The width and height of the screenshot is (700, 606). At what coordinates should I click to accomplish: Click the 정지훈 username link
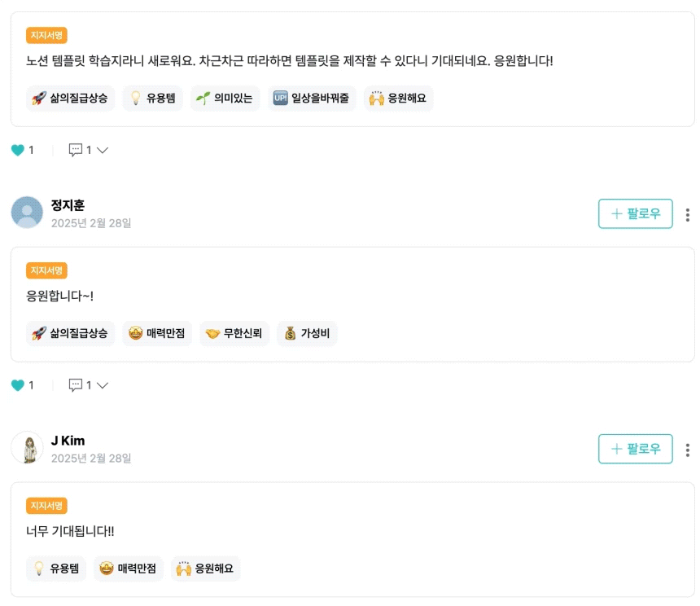68,205
